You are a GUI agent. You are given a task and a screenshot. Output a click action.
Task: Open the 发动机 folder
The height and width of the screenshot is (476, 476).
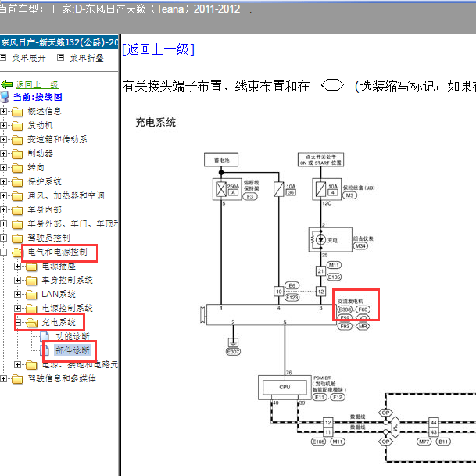coord(40,125)
